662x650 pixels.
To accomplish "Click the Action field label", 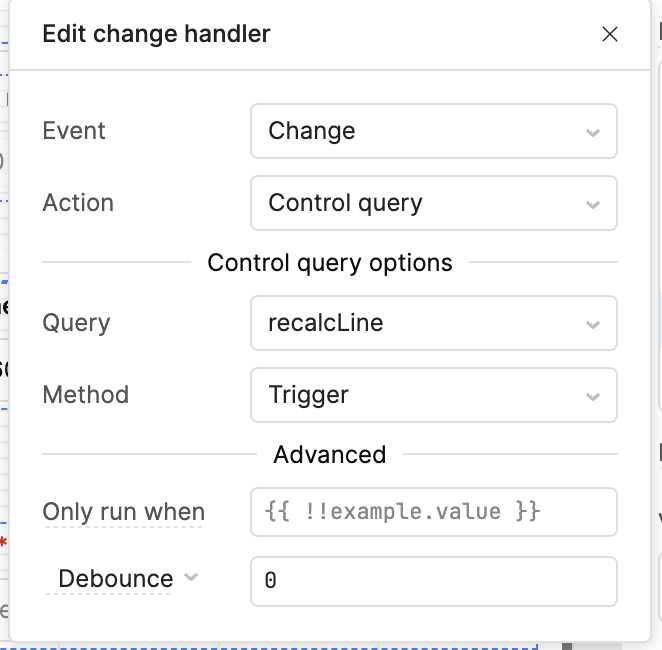I will [78, 203].
